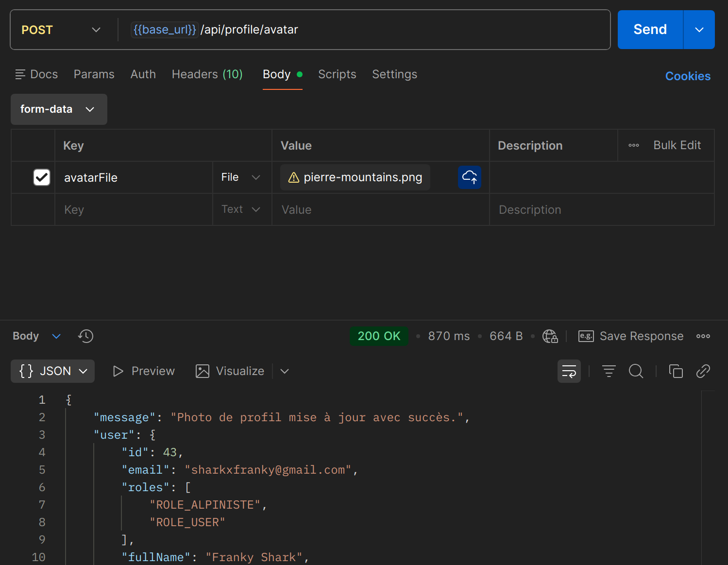Uncheck the avatarFile row checkbox
This screenshot has height=565, width=728.
tap(42, 177)
